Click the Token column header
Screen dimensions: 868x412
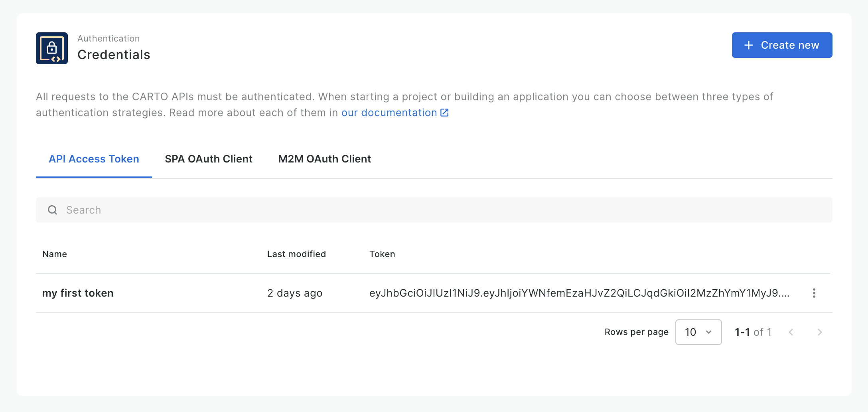tap(382, 254)
